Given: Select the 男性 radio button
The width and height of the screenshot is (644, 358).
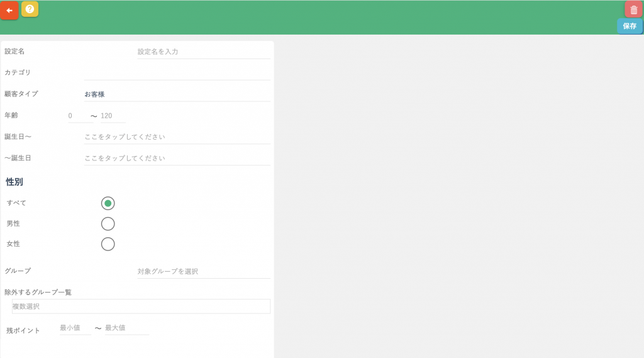Looking at the screenshot, I should [x=108, y=224].
